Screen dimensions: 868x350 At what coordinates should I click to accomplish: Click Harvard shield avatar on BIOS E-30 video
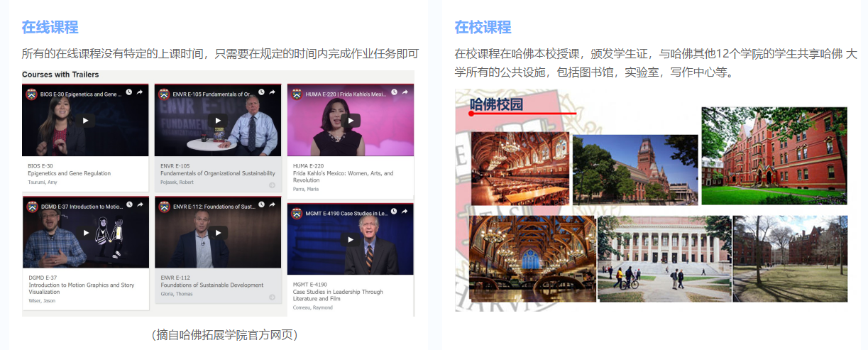[x=31, y=94]
